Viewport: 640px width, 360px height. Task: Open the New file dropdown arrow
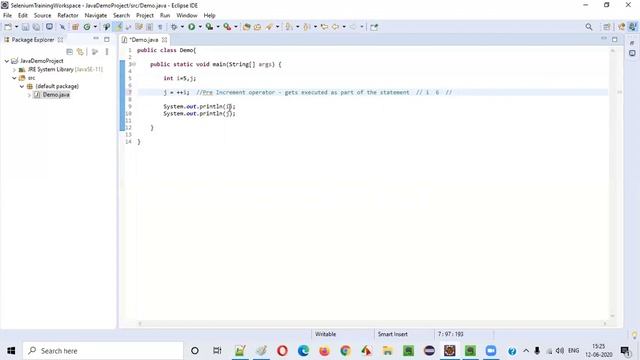16,27
